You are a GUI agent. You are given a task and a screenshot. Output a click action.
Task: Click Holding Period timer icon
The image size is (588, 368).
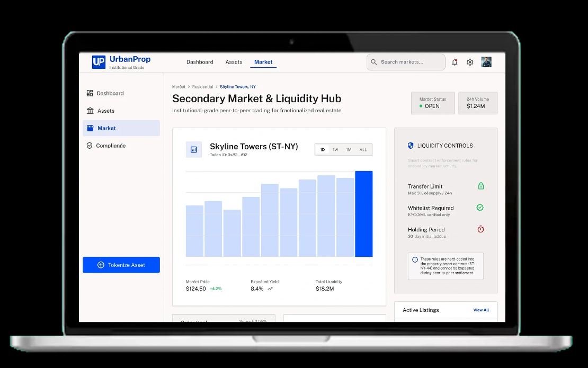coord(480,229)
